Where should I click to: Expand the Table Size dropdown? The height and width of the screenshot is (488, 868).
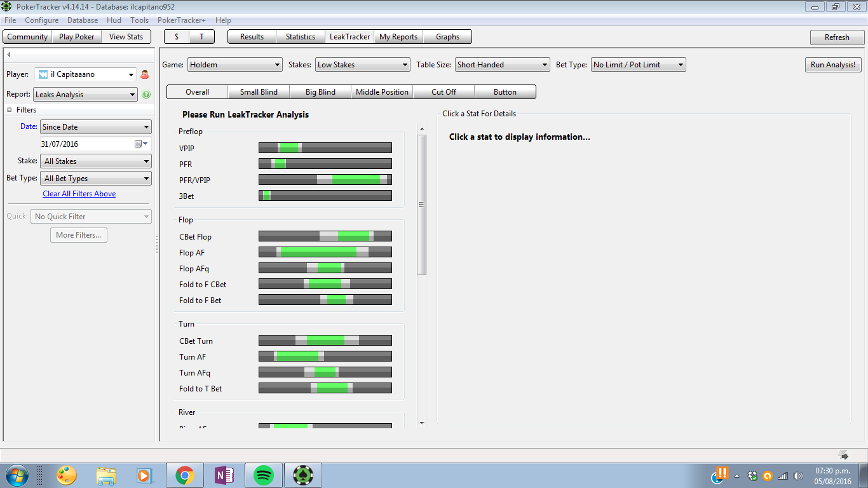[502, 65]
